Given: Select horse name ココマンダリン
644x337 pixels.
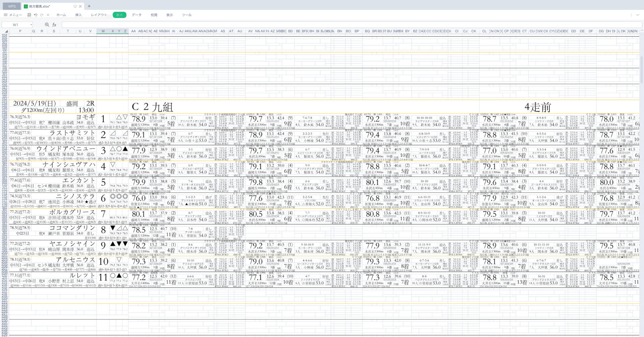Looking at the screenshot, I should (73, 228).
